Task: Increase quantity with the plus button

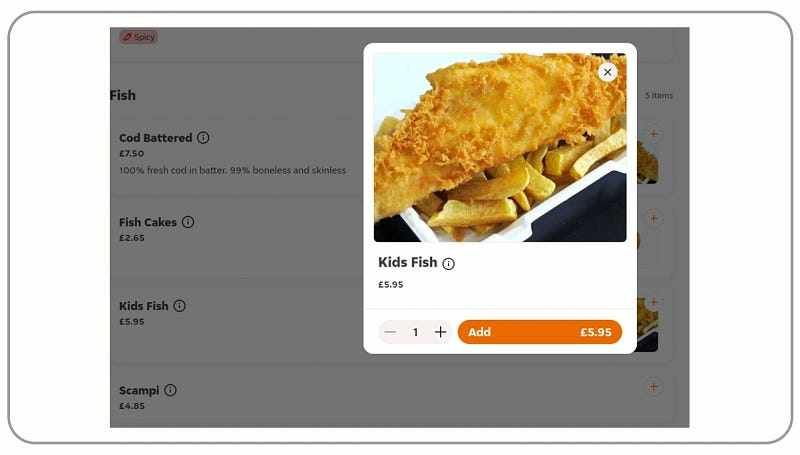Action: (440, 332)
